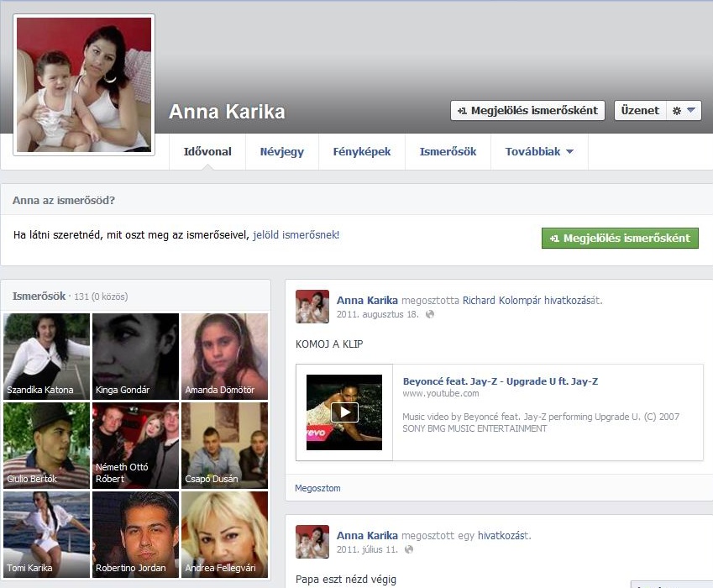Screen dimensions: 713x588
Task: Open Kinga Gondár's friend thumbnail
Action: click(x=135, y=356)
